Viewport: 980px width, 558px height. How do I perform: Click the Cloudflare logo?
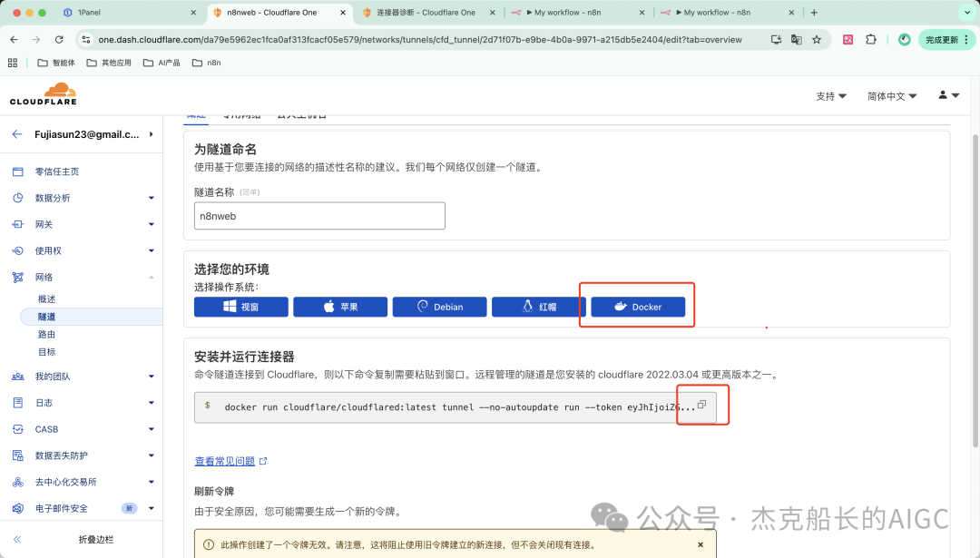click(x=44, y=93)
